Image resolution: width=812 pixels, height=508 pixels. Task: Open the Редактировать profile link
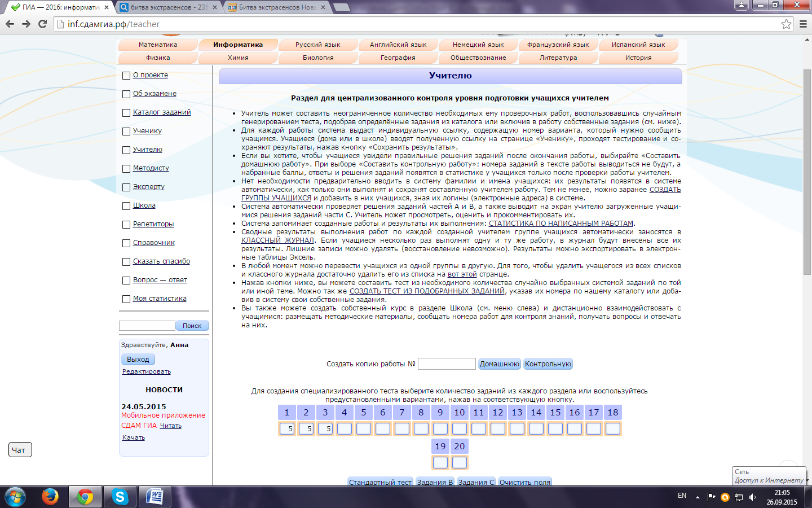pos(147,371)
